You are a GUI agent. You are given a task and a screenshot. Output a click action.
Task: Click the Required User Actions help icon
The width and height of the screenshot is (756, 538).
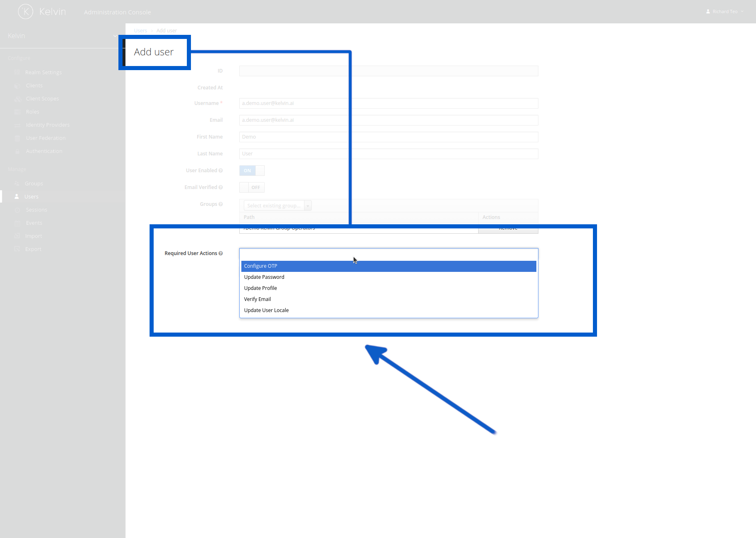tap(221, 253)
